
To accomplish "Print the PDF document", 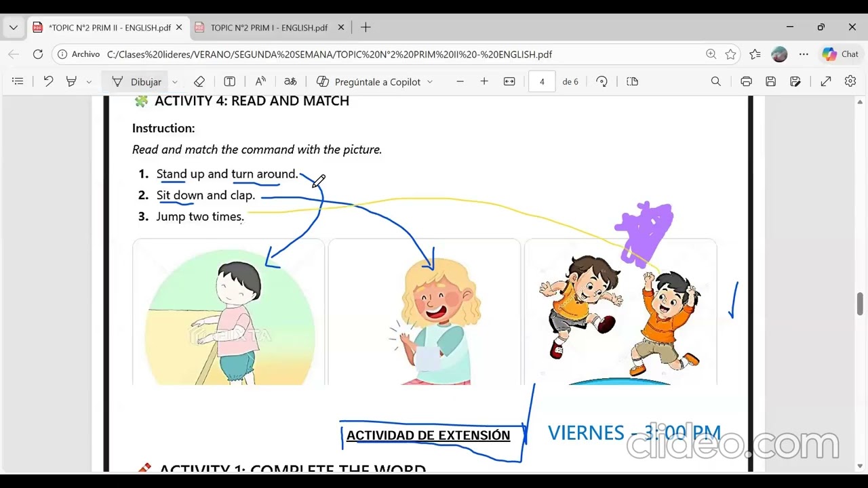I will 746,81.
